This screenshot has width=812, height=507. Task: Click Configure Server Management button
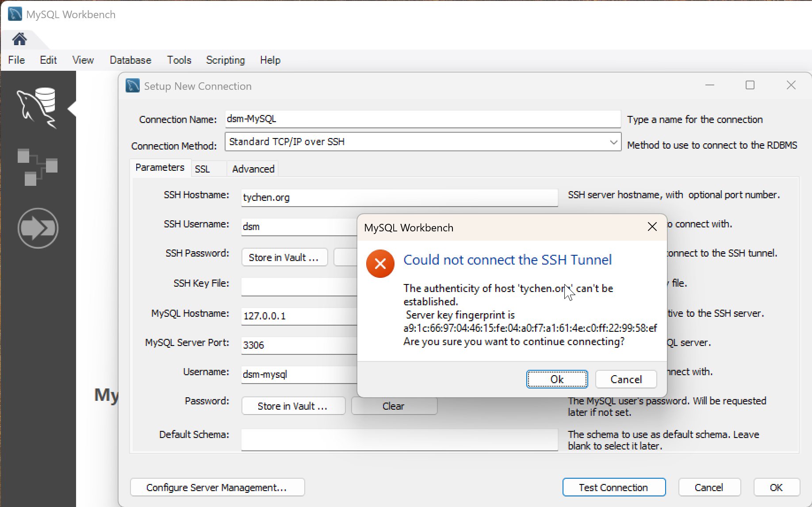(217, 488)
